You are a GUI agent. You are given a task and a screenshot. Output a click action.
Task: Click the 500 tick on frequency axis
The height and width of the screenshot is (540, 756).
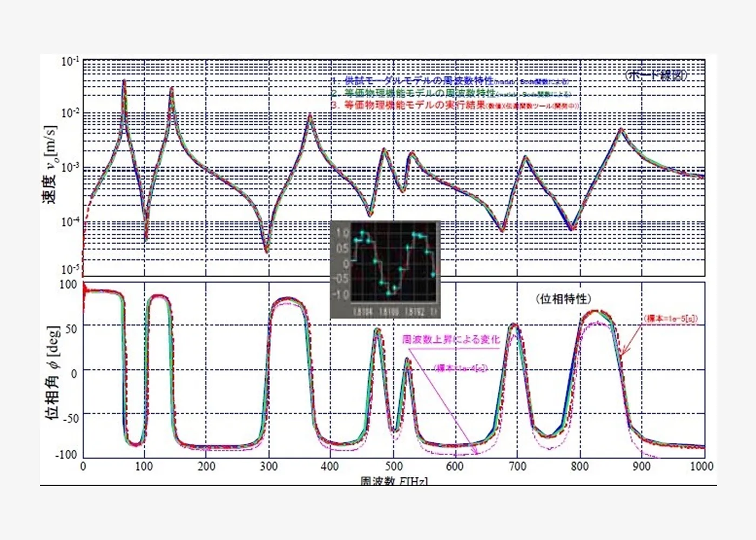[393, 466]
